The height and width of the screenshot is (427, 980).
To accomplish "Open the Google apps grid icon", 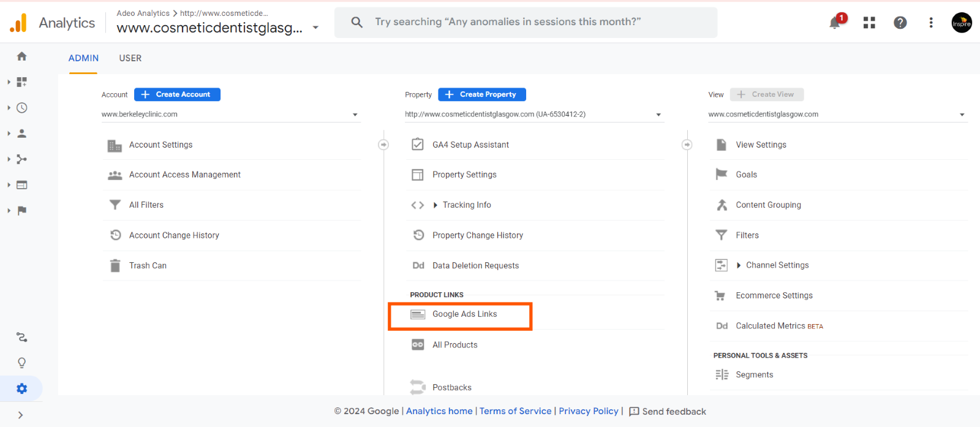I will [x=869, y=23].
